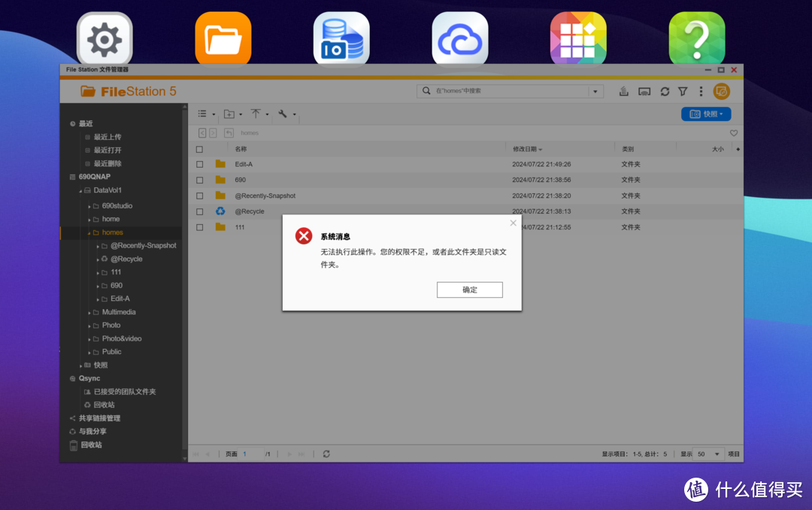Toggle the select-all checkbox in the header row

click(x=200, y=149)
